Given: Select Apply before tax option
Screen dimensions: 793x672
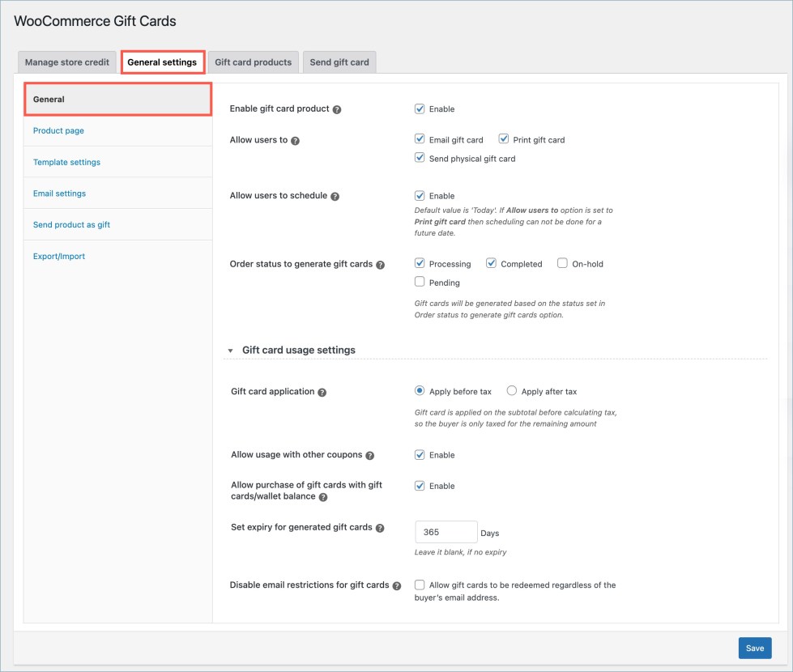Looking at the screenshot, I should tap(420, 390).
